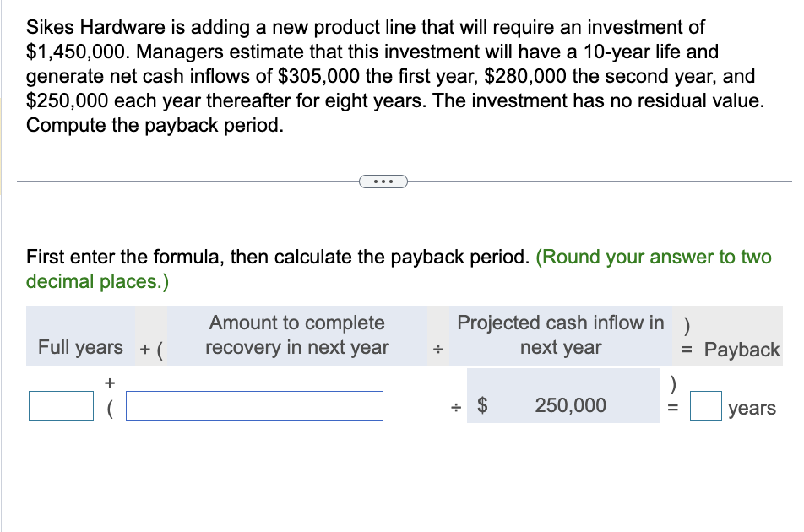This screenshot has width=804, height=532.
Task: Click the division sign in the input row
Action: (x=456, y=407)
